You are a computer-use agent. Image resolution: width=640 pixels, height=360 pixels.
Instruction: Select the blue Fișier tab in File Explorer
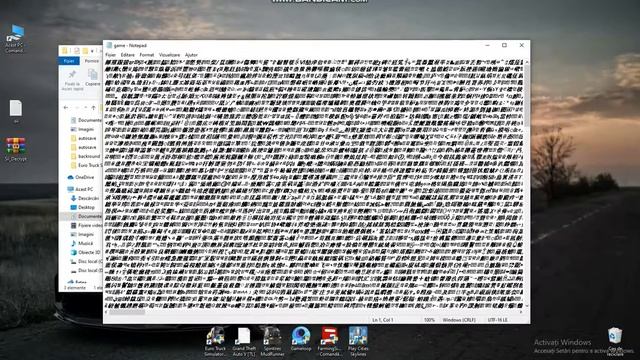pos(69,61)
